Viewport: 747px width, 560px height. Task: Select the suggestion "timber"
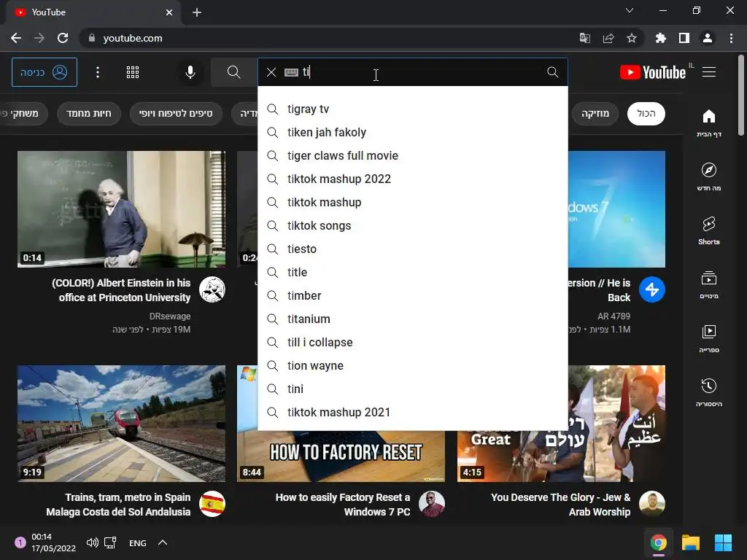tap(413, 296)
